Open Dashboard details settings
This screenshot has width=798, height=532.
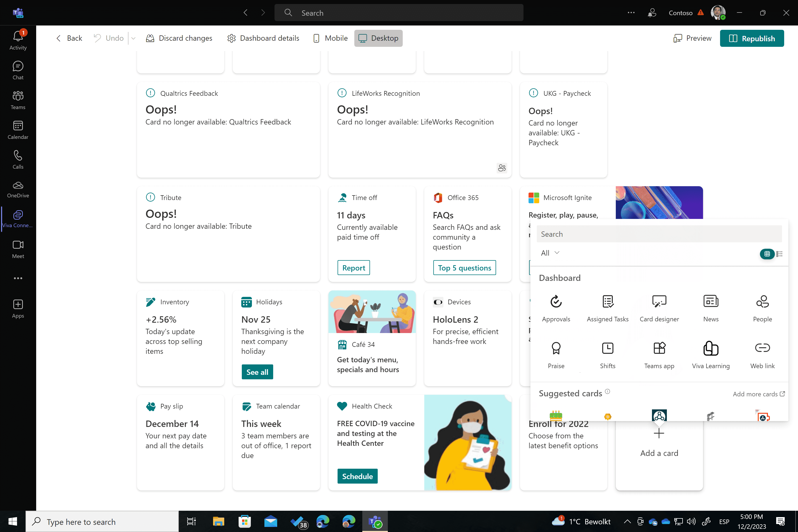[x=263, y=38]
